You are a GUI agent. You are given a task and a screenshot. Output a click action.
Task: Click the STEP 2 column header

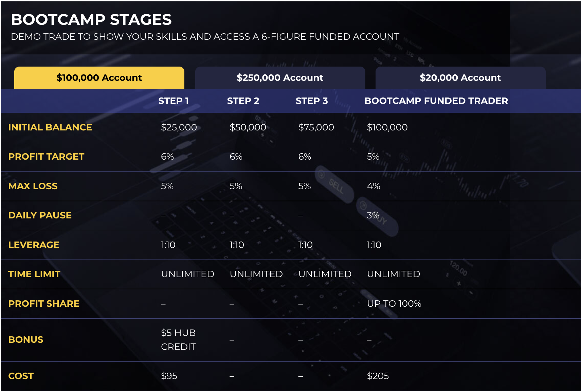[x=243, y=101]
